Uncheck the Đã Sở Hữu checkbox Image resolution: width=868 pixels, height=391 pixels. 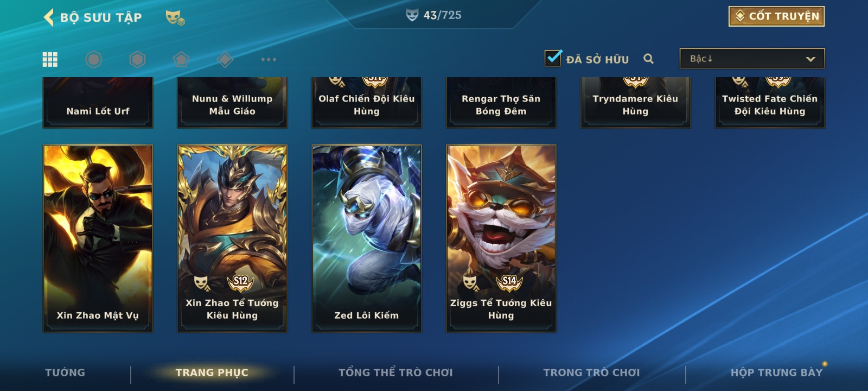(x=553, y=58)
